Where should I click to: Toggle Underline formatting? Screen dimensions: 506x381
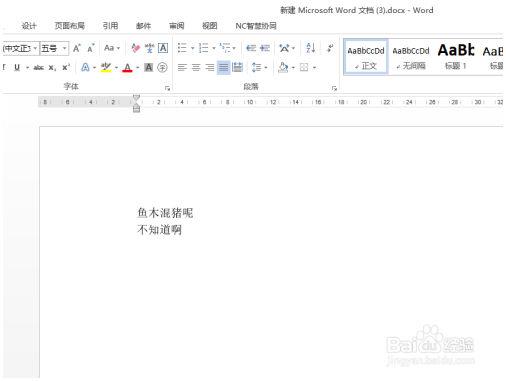point(17,68)
